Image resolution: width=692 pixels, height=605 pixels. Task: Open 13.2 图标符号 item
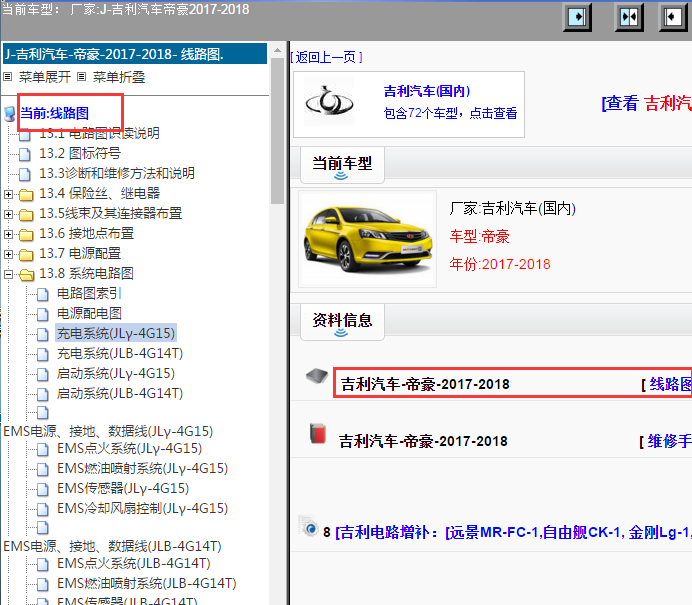point(80,154)
